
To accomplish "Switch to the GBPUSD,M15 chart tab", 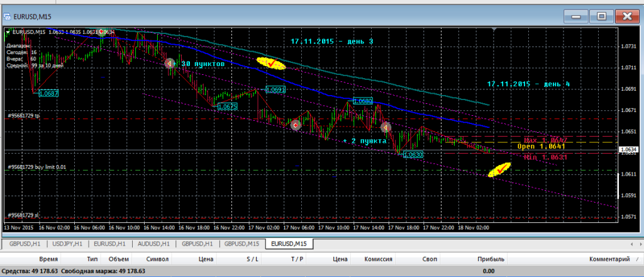I will (x=241, y=244).
